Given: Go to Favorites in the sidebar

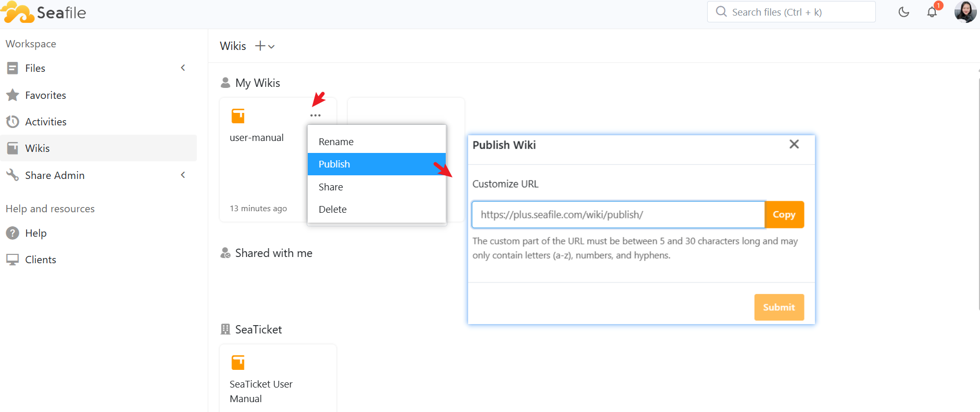Looking at the screenshot, I should (45, 95).
